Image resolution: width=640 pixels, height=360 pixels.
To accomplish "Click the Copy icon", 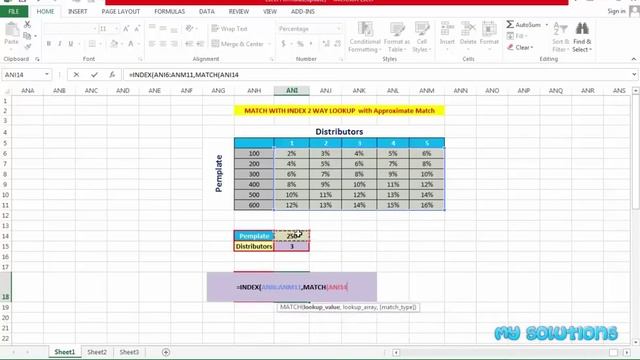I will (27, 36).
